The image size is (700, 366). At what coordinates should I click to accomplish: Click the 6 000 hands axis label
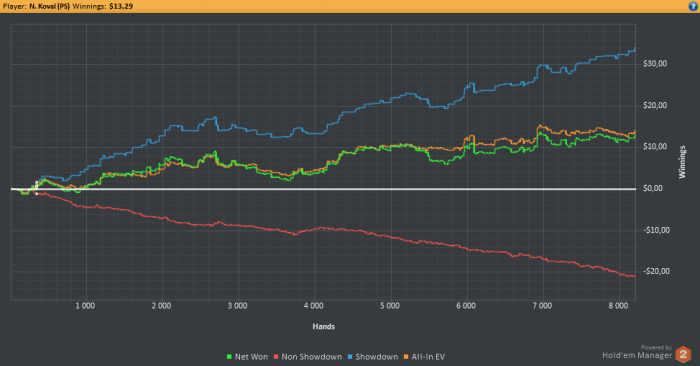(x=466, y=306)
